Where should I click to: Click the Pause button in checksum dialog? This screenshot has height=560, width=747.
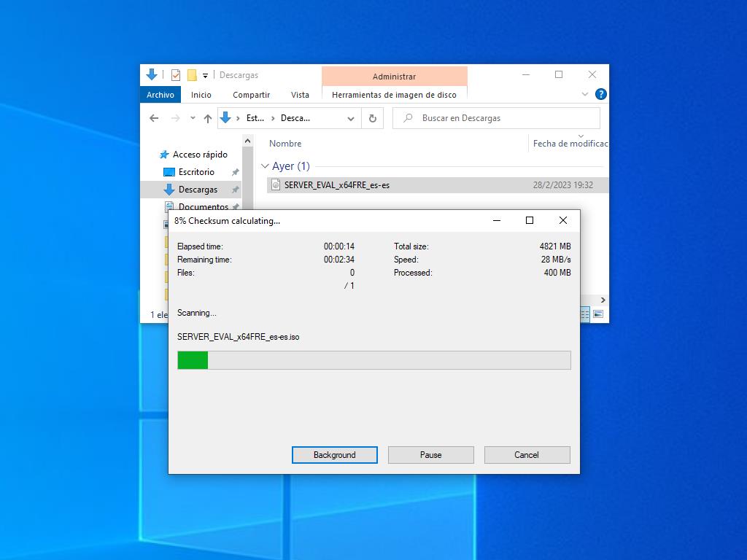[x=430, y=455]
